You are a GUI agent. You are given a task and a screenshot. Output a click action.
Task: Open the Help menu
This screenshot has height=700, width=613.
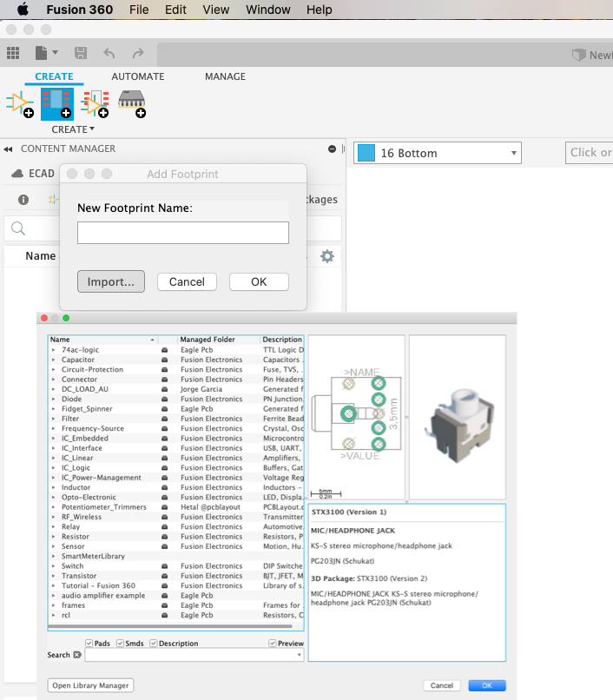pos(319,10)
